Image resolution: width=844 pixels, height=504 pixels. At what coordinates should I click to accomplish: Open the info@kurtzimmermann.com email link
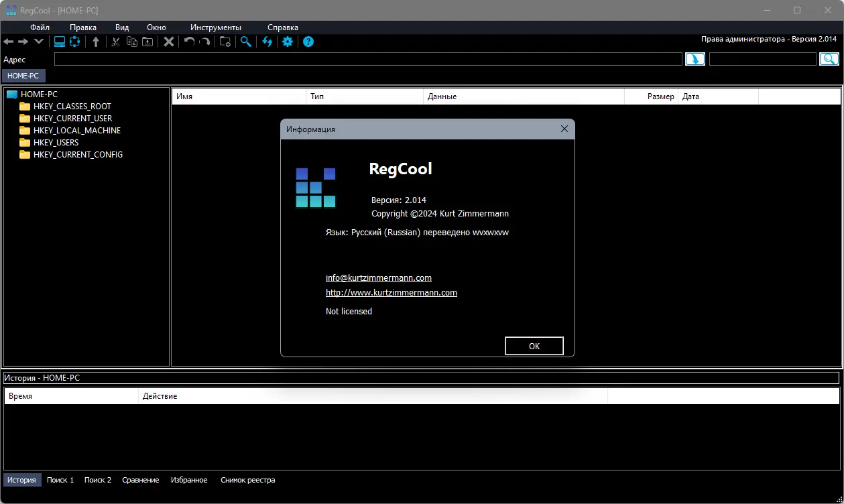click(x=379, y=277)
